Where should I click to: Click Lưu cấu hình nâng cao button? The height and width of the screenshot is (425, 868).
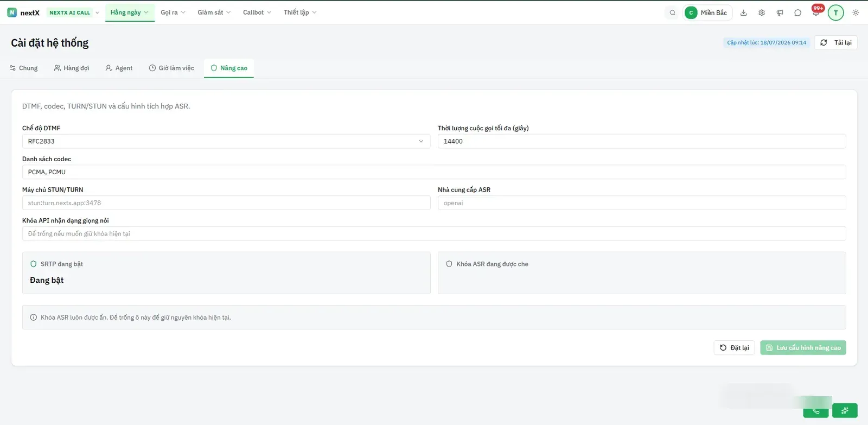click(803, 348)
